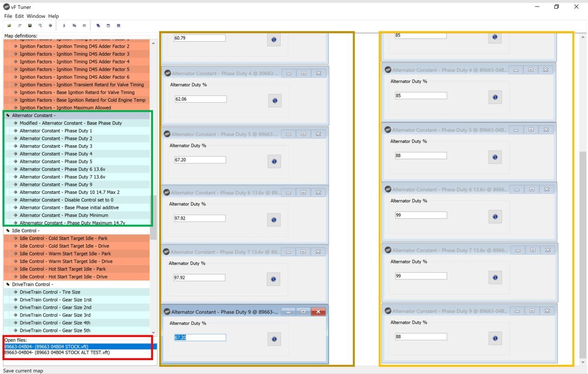Click the tile windows vertically icon
The image size is (588, 374).
click(108, 26)
